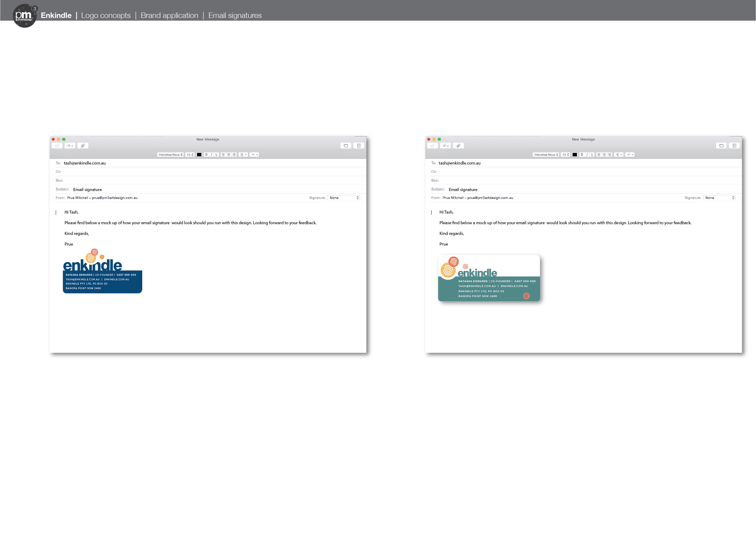This screenshot has height=535, width=756.
Task: Open Helvetica Neue font dropdown in left window
Action: (170, 154)
